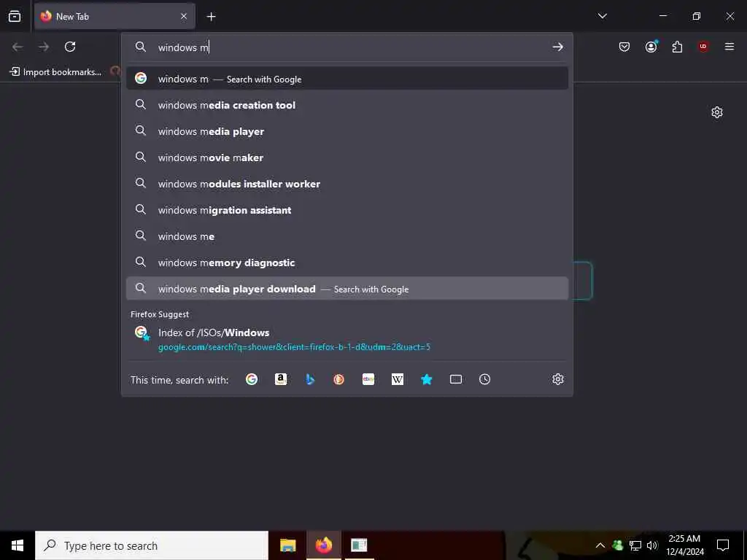Open the uBlock Origin extension icon
Viewport: 747px width, 560px height.
tap(703, 47)
